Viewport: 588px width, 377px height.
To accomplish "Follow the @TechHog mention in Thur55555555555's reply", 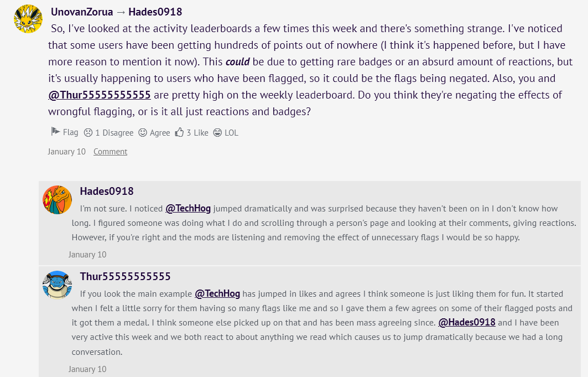I will coord(217,294).
